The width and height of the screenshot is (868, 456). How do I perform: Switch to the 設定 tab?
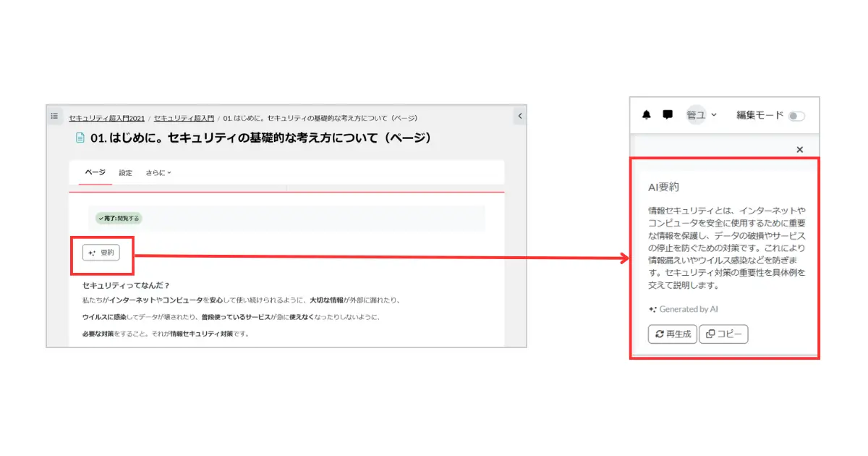tap(126, 172)
